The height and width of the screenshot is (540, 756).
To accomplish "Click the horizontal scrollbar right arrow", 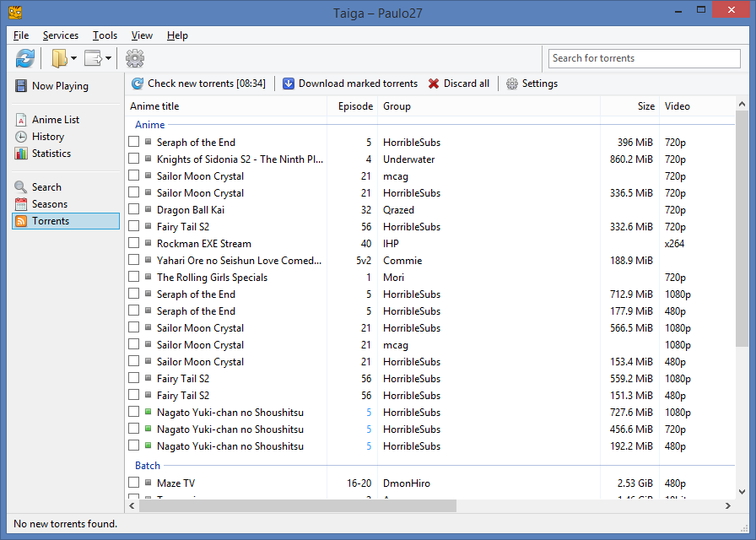I will (x=728, y=505).
